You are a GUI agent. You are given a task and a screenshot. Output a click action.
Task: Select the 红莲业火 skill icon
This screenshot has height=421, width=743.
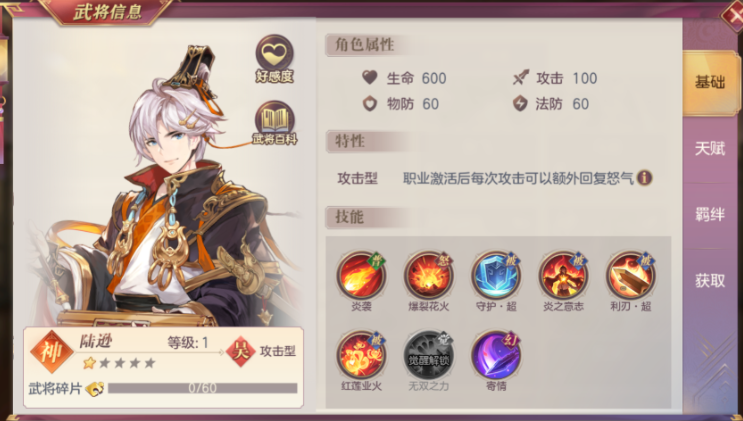362,355
